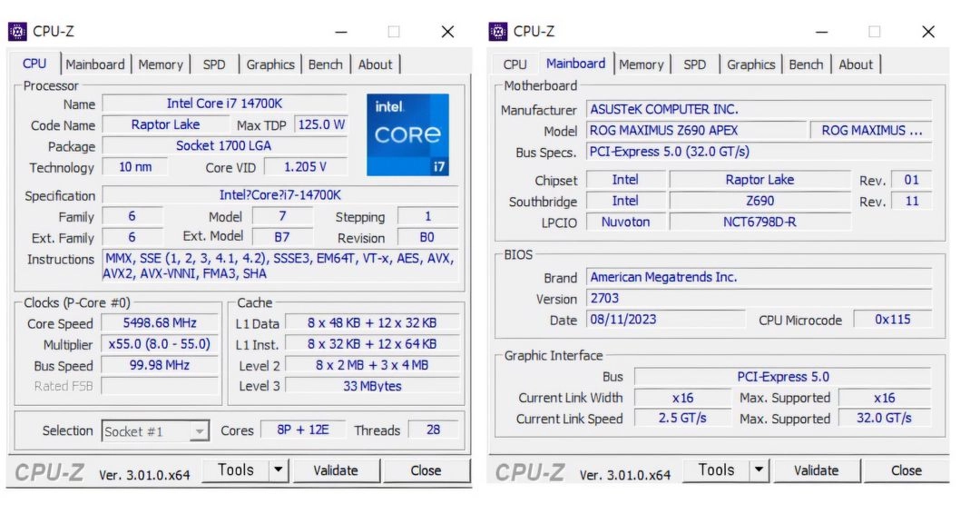980x514 pixels.
Task: Click BIOS Version 2703 field
Action: [x=759, y=298]
